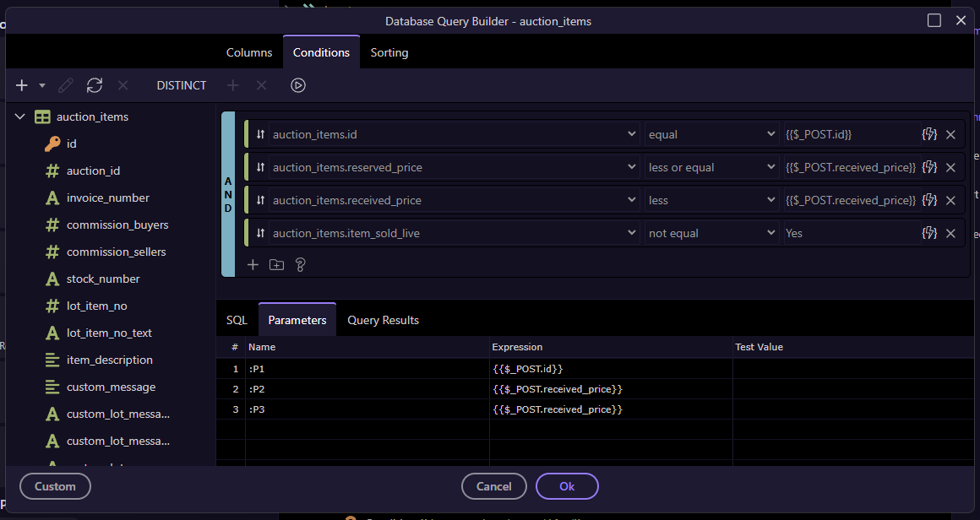Open the 'less or equal' operator dropdown
The height and width of the screenshot is (520, 980).
click(711, 168)
